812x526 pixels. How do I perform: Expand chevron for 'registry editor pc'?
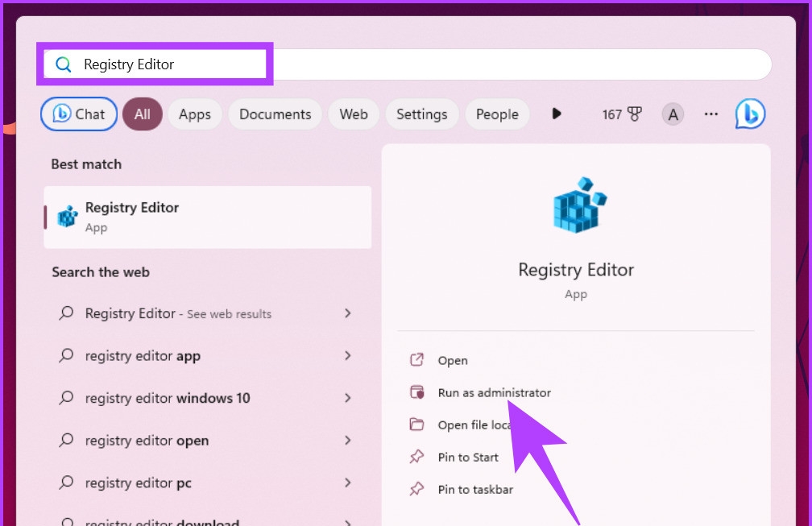347,483
